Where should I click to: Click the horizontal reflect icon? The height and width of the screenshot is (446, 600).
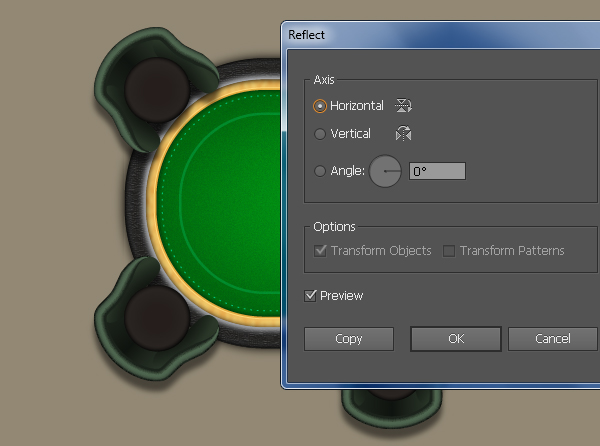[x=403, y=105]
